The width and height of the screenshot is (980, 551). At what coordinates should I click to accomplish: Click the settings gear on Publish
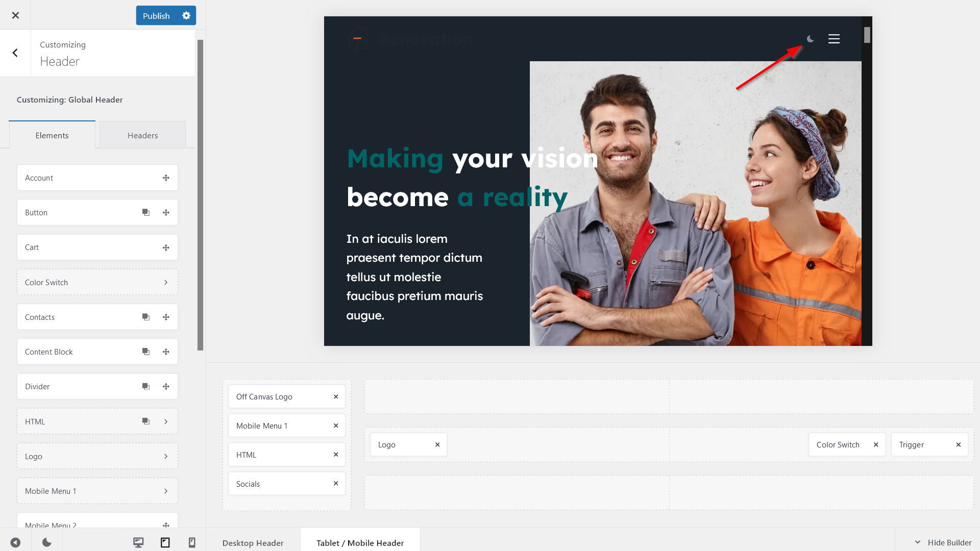click(186, 15)
